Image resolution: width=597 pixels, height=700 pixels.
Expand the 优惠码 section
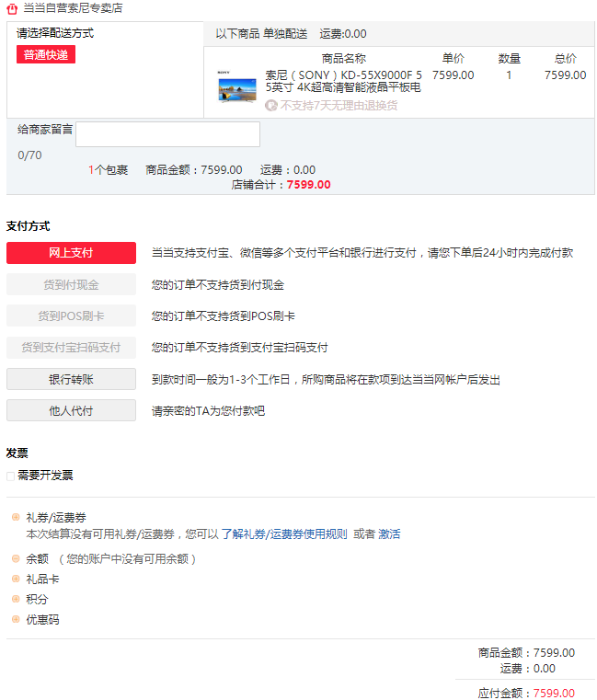click(16, 619)
